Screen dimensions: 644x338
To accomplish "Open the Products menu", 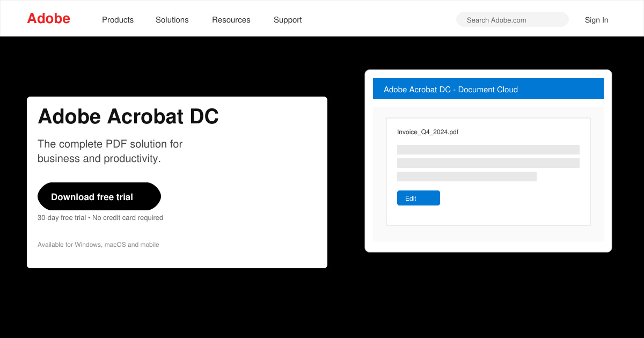I will [118, 20].
